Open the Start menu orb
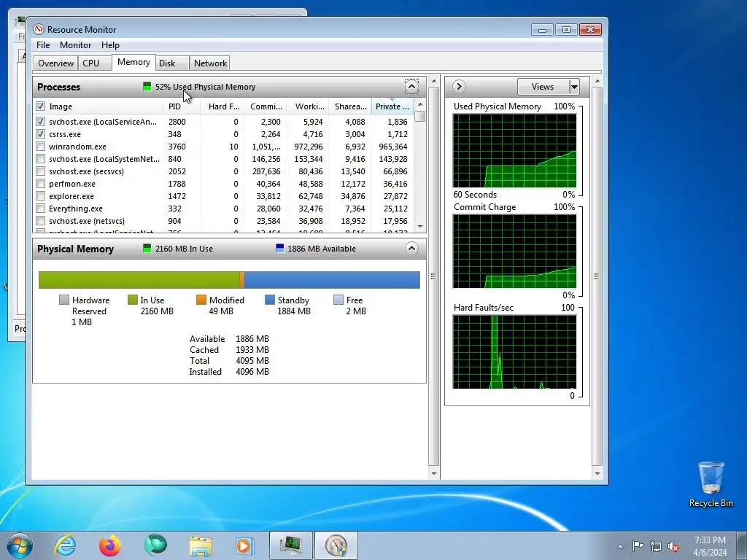747x560 pixels. (x=20, y=545)
